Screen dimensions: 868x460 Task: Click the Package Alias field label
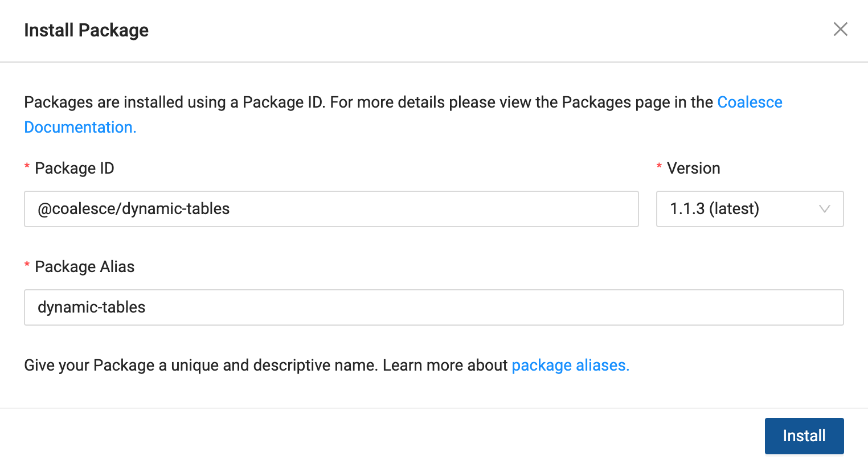coord(85,267)
